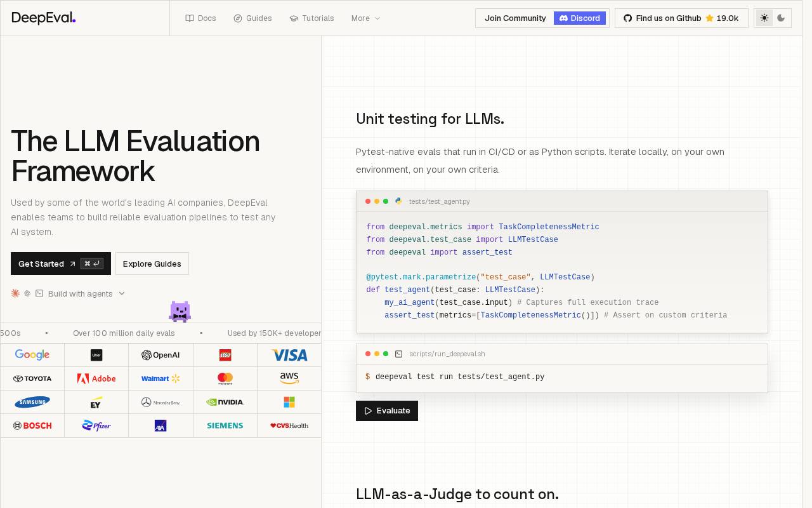812x508 pixels.
Task: Click the assert_test(metrics=...) code line
Action: click(556, 315)
